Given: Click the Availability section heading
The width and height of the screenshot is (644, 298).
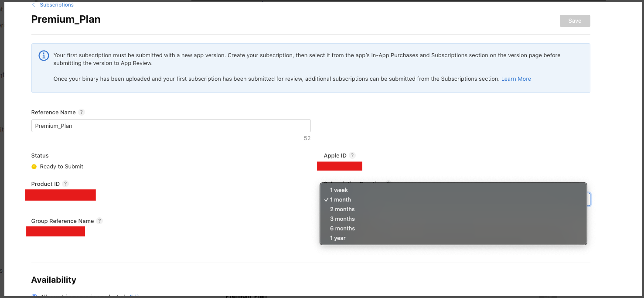Looking at the screenshot, I should (54, 280).
